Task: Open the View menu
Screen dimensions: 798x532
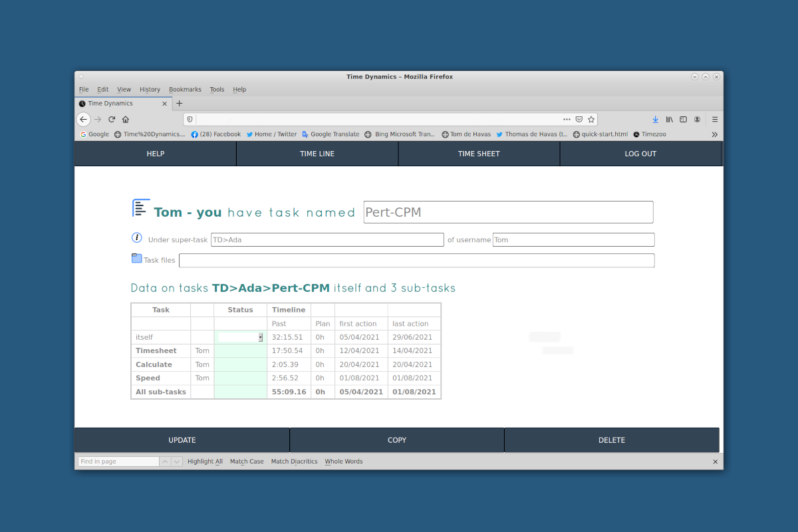Action: click(x=124, y=89)
